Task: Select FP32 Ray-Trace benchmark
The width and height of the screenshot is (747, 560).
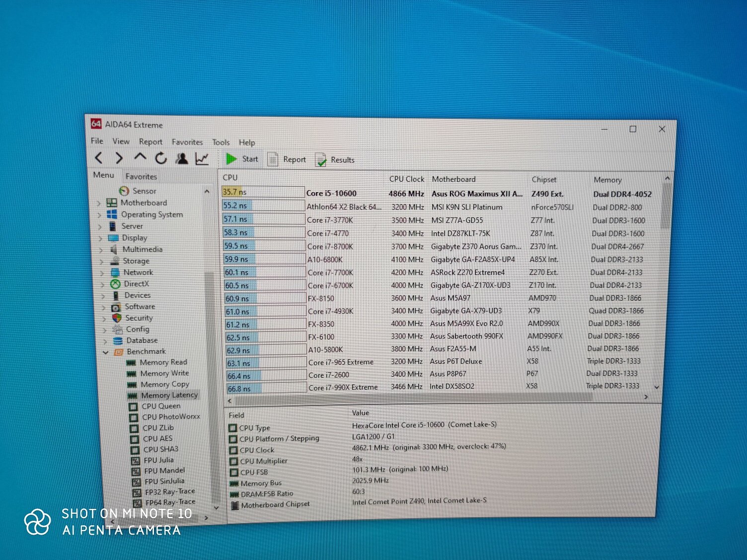Action: point(164,492)
